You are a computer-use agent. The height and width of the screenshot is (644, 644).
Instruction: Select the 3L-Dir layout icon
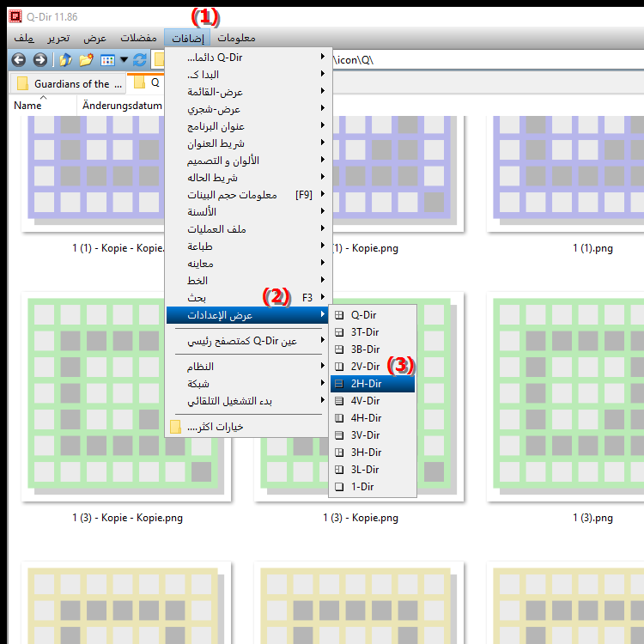coord(339,470)
